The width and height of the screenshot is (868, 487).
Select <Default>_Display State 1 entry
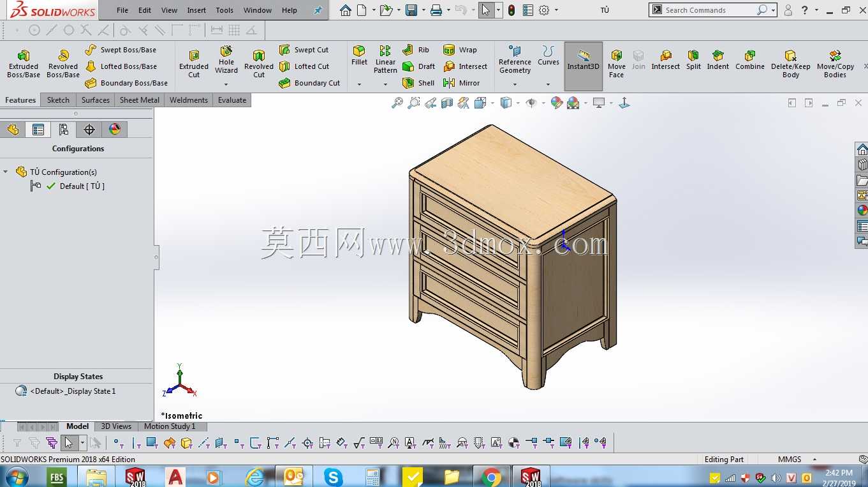[73, 391]
